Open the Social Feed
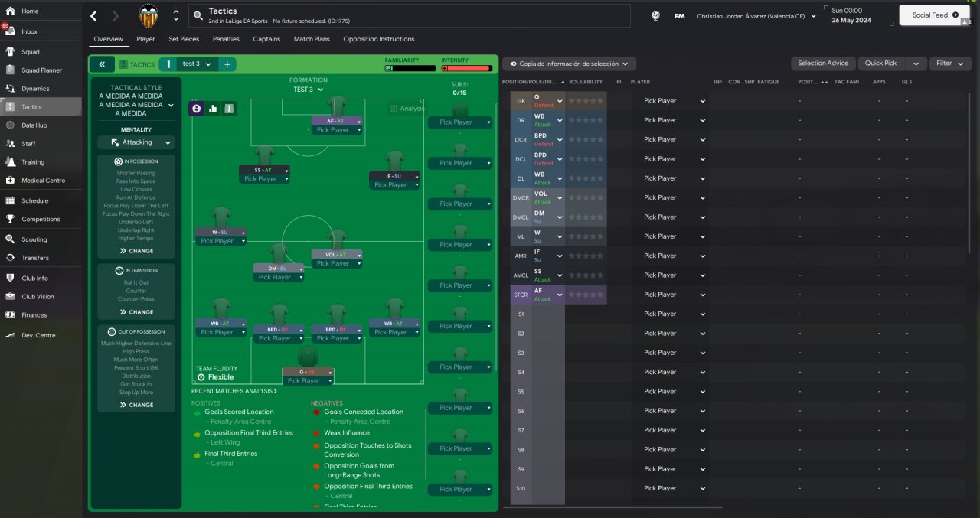This screenshot has width=980, height=518. pos(933,15)
